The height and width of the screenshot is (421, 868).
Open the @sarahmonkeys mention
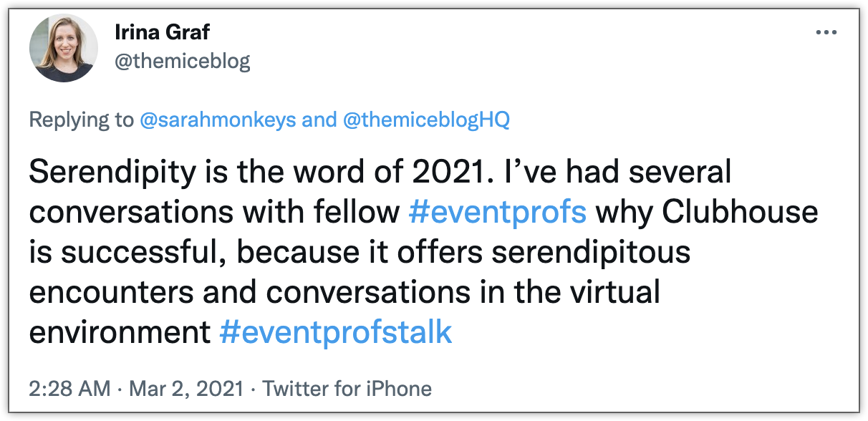(218, 120)
